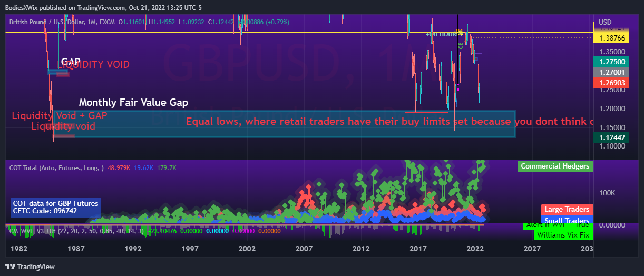Click the open value O1.11601

pyautogui.click(x=132, y=22)
